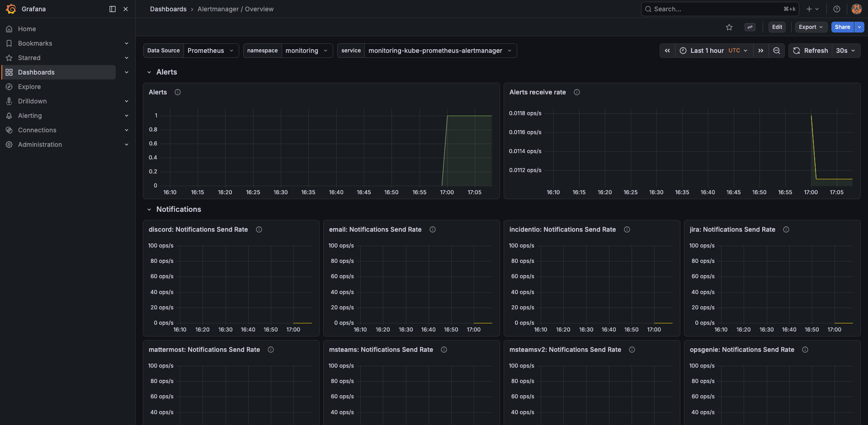This screenshot has height=425, width=868.
Task: Open the Last 1 hour time picker
Action: click(x=708, y=51)
